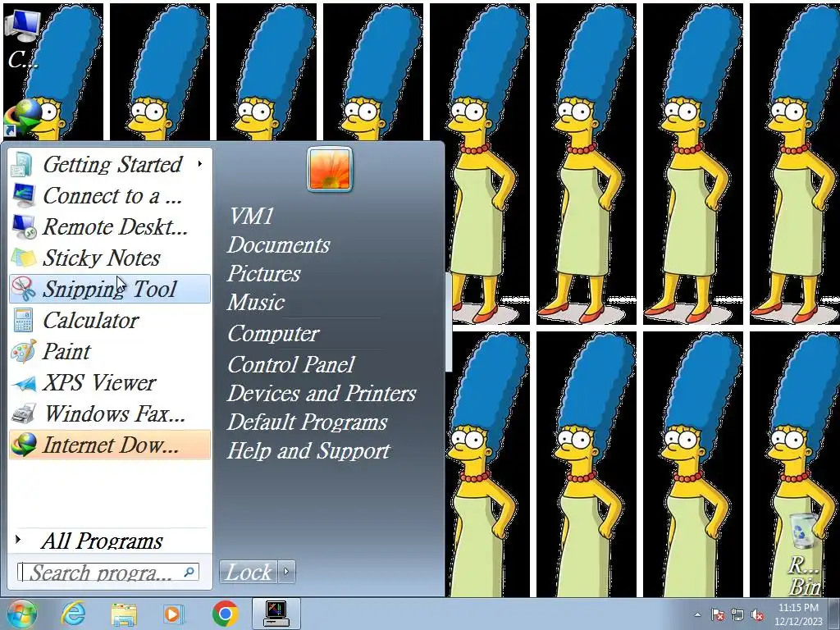This screenshot has height=630, width=840.
Task: Click the Remote Desktop Connection icon
Action: coord(22,226)
